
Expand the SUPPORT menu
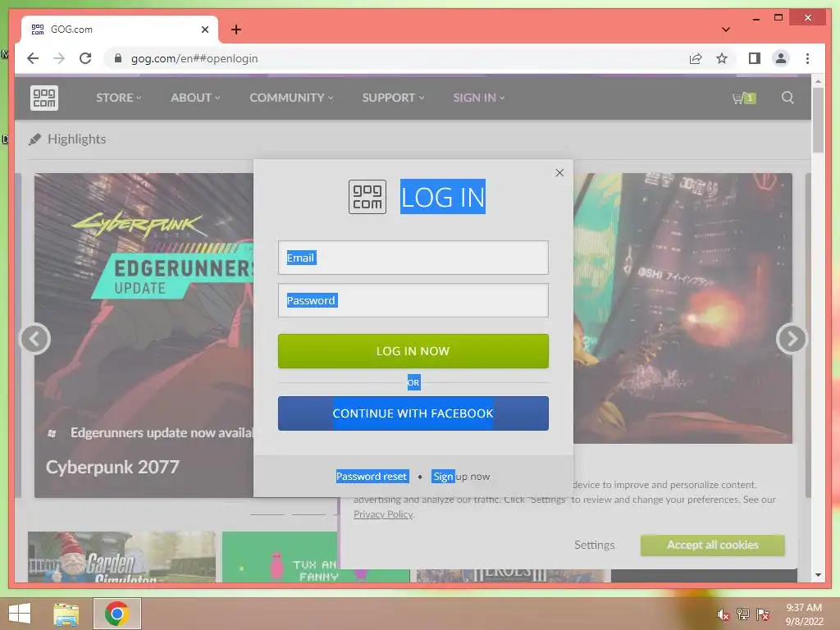pos(393,98)
